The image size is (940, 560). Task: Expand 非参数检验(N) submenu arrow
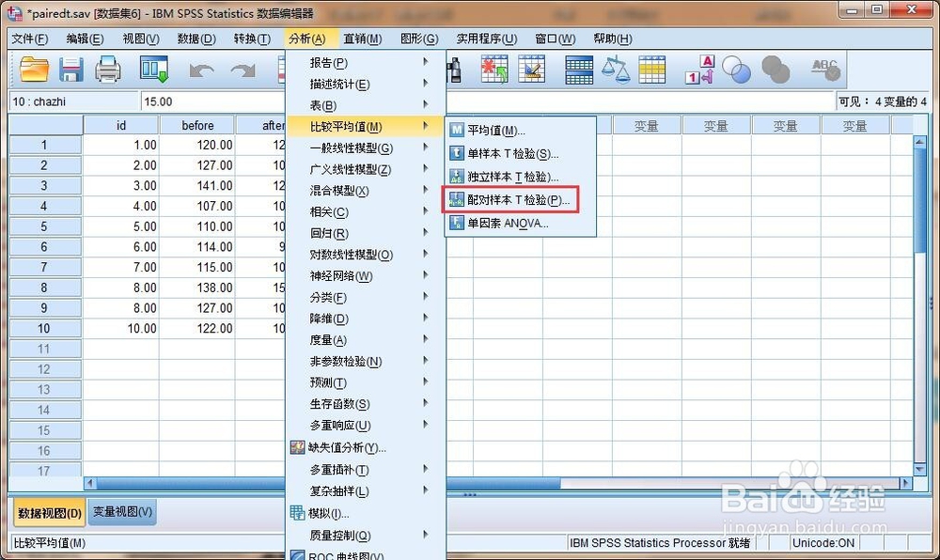point(425,361)
